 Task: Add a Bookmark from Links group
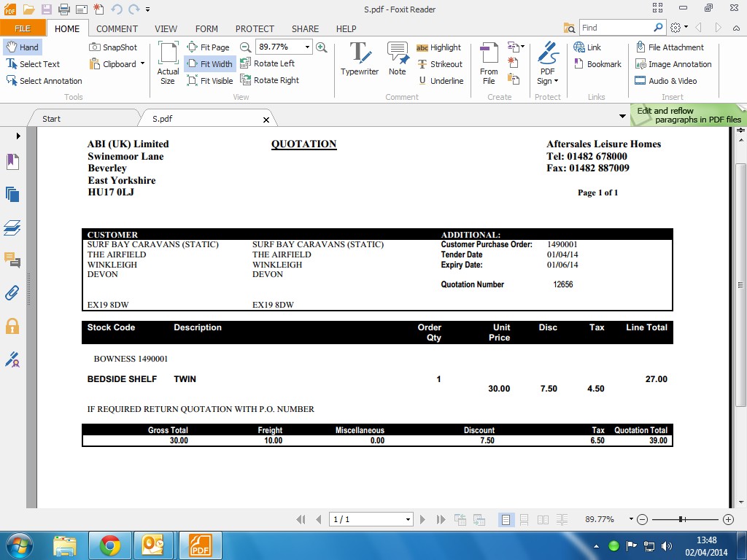[x=597, y=64]
